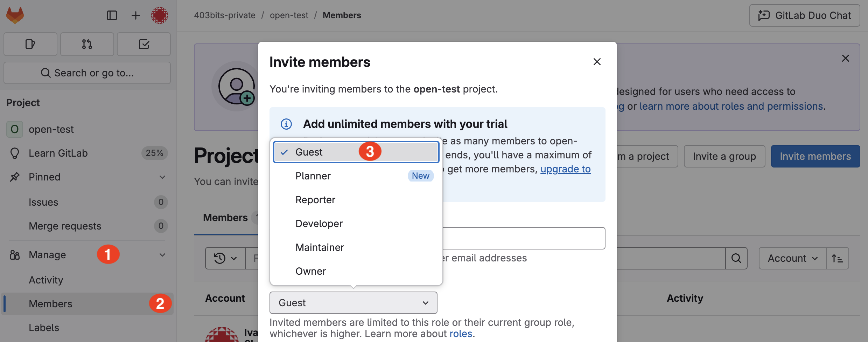Screen dimensions: 868x342
Task: Click the plus create new icon
Action: [135, 15]
